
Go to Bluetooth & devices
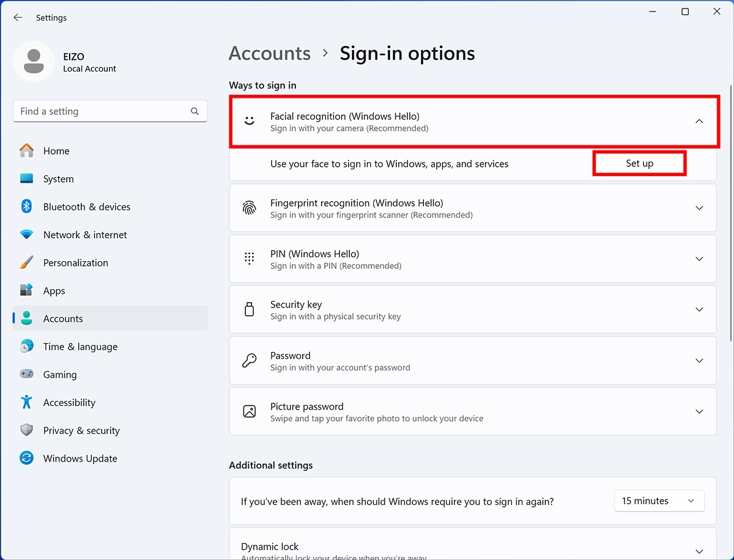pos(110,207)
